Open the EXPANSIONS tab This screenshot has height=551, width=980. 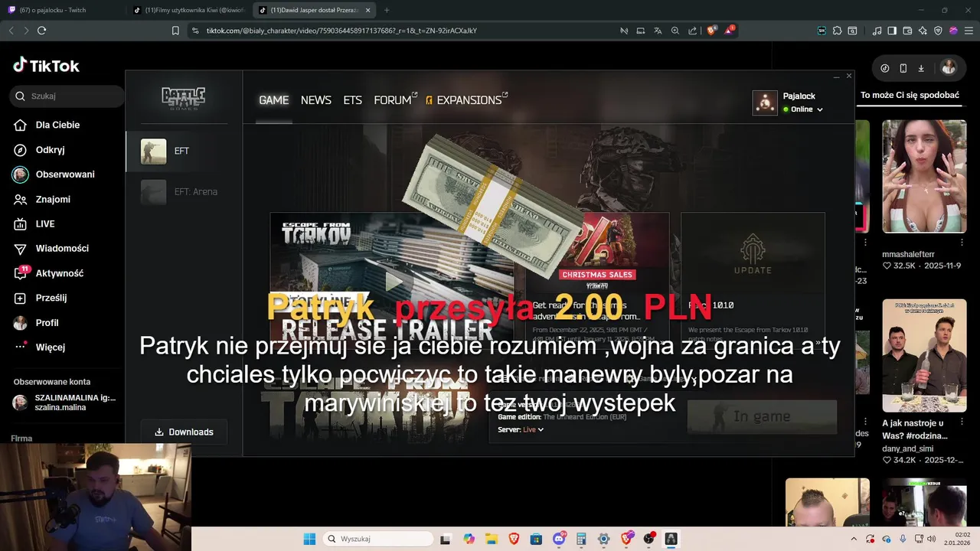[x=467, y=100]
